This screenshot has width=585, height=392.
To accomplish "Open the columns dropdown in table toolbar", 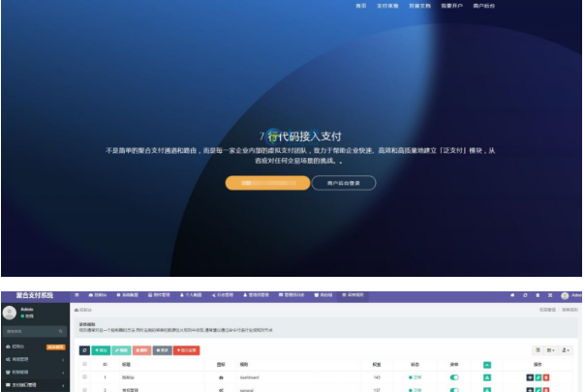I will pos(551,350).
